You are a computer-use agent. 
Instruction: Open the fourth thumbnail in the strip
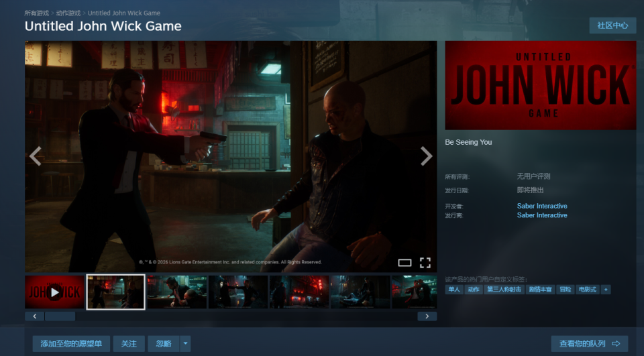[x=238, y=292]
